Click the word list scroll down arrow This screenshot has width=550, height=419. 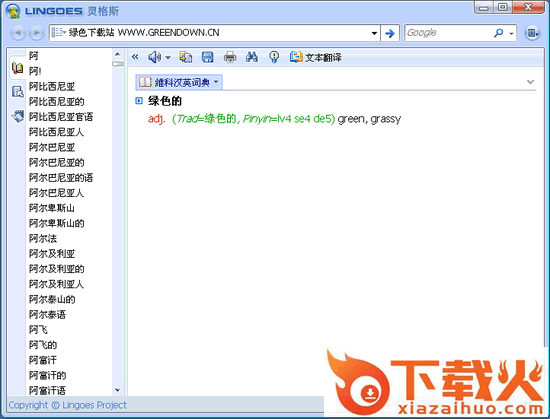118,390
